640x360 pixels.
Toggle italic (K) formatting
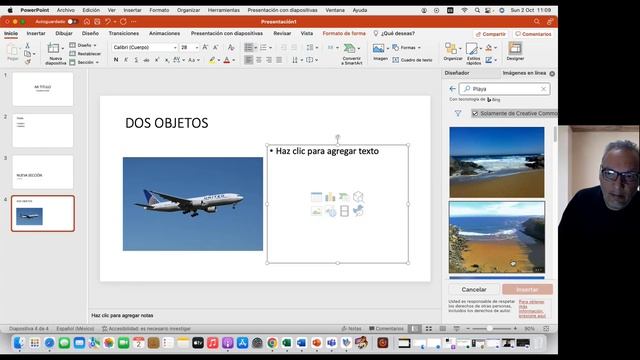(126, 60)
